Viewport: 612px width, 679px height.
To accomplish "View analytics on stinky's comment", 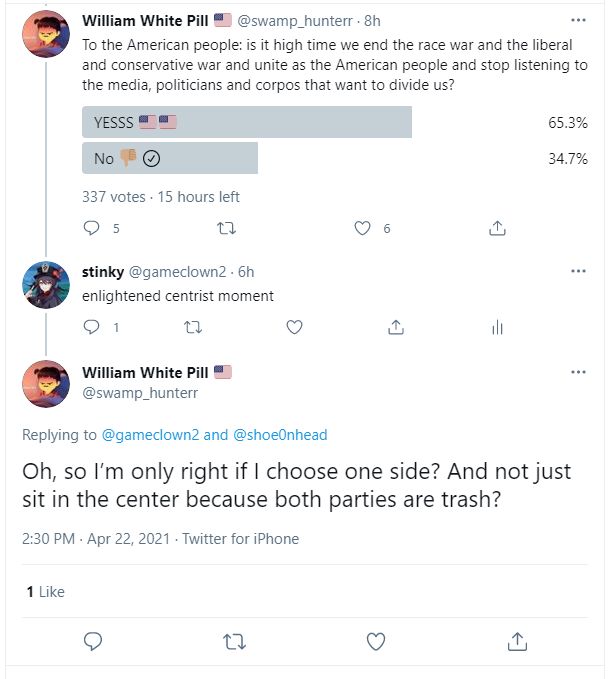I will (x=497, y=327).
